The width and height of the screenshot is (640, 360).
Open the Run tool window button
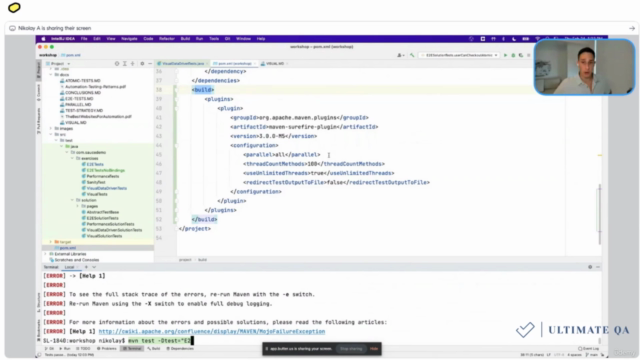(x=65, y=349)
